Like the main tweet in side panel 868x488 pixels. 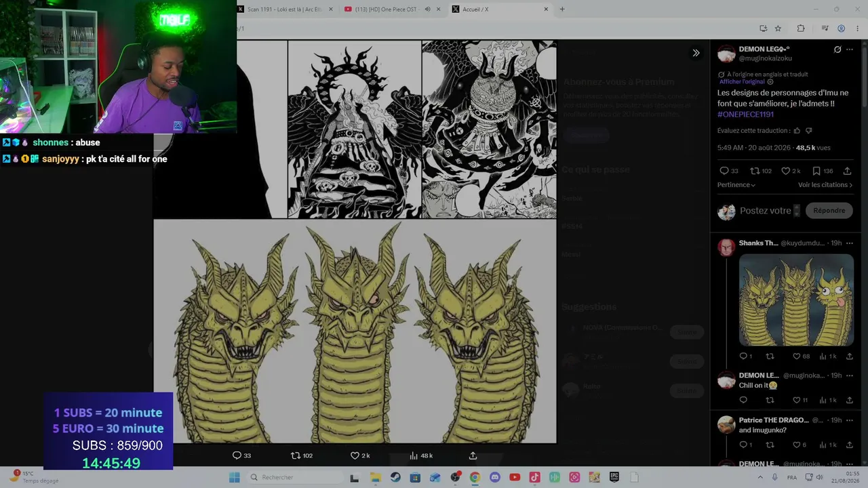tap(791, 171)
